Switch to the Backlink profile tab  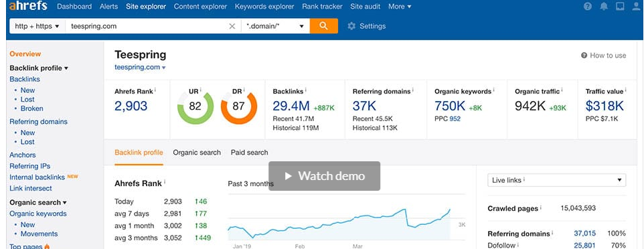(139, 153)
